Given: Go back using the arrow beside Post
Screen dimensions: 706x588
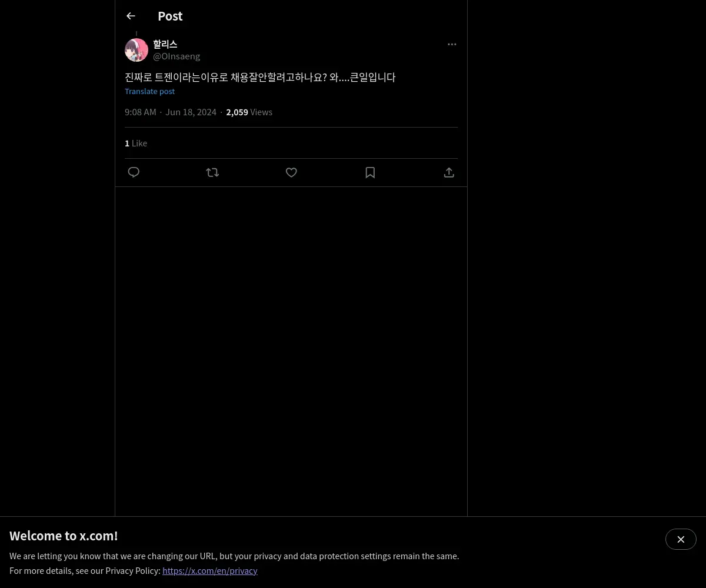Looking at the screenshot, I should click(131, 16).
